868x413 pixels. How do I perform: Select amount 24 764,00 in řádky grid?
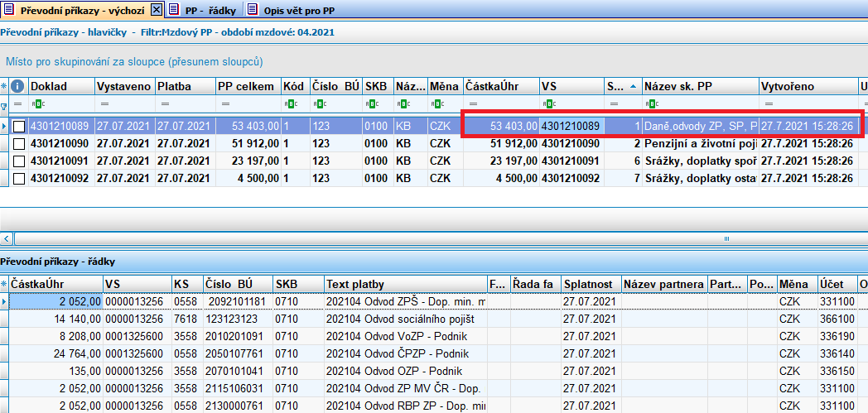click(x=56, y=353)
